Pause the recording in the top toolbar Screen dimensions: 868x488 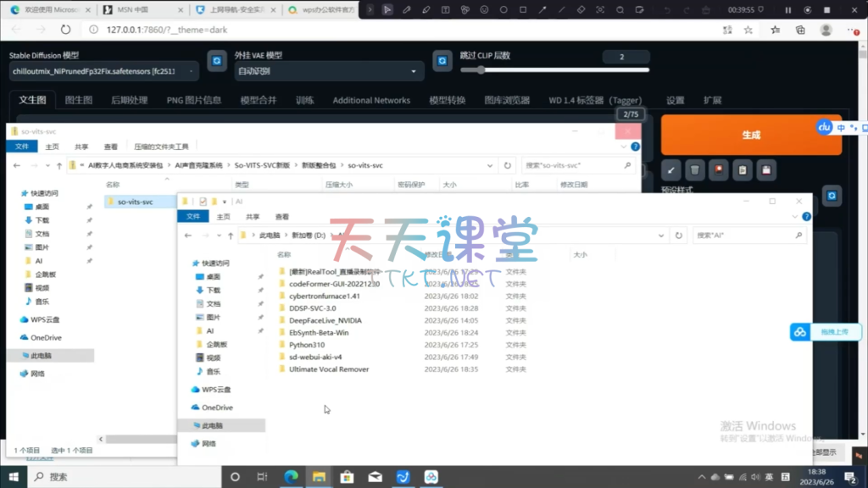pyautogui.click(x=787, y=9)
